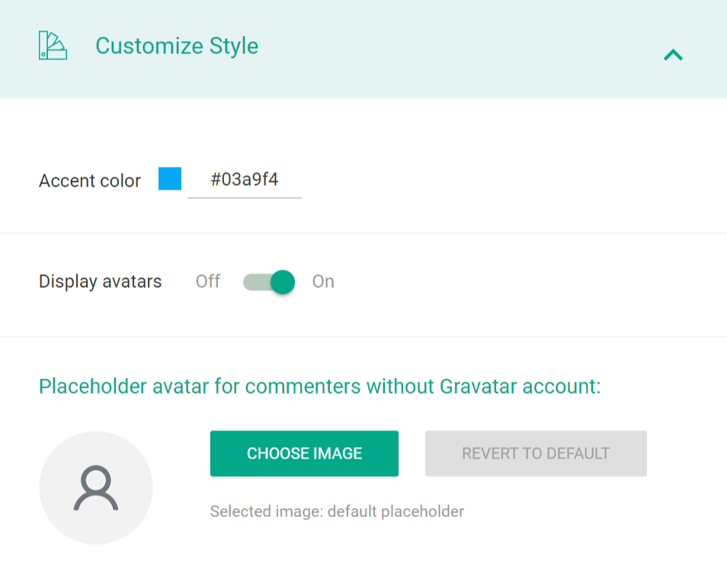Click the On label beside avatars switch
This screenshot has width=727, height=588.
tap(323, 282)
